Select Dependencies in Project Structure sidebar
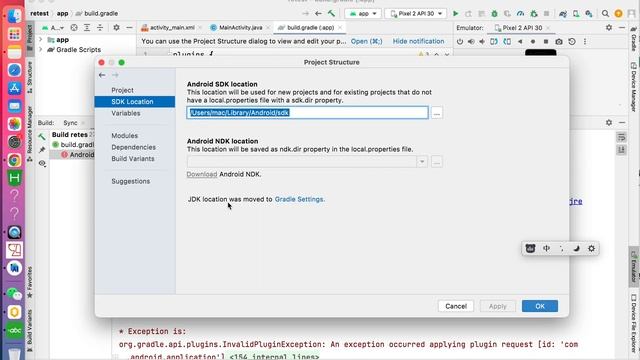 tap(133, 147)
